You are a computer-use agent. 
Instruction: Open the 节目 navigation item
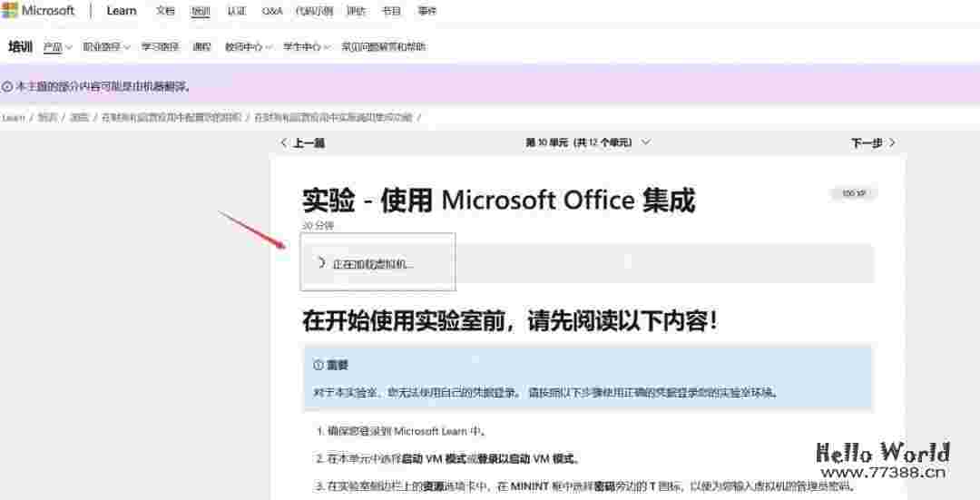point(391,11)
